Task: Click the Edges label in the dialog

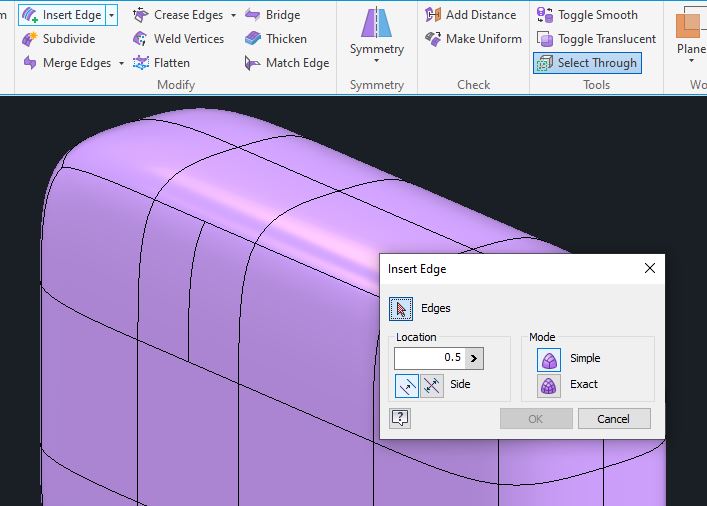Action: coord(436,308)
